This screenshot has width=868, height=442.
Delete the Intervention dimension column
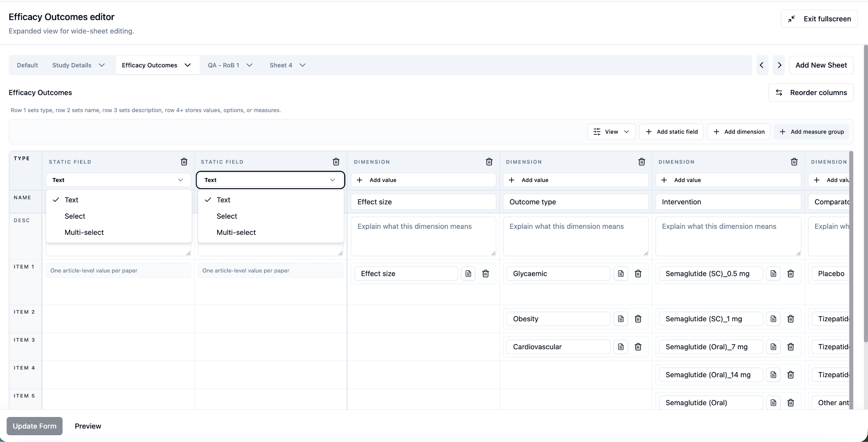click(794, 161)
